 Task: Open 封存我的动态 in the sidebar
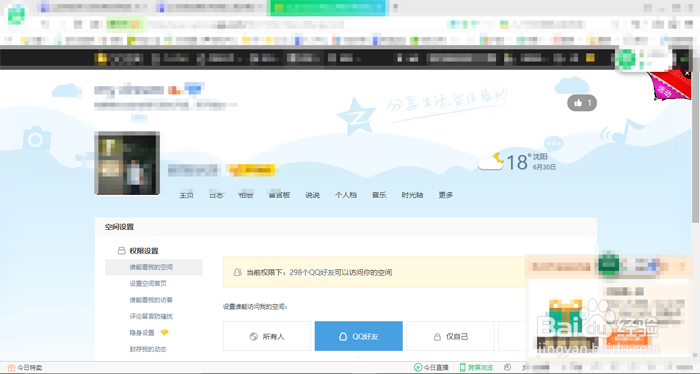[148, 349]
